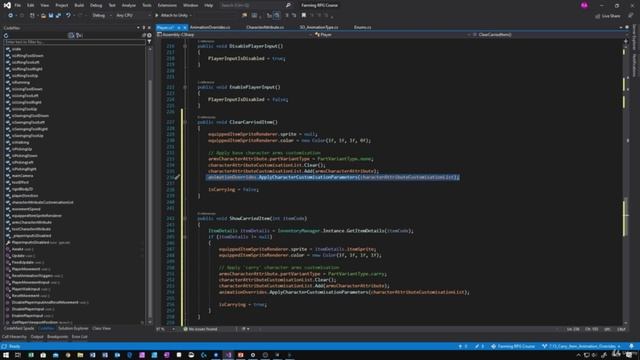
Task: Switch to the CharacterAttribute.cs tab
Action: pyautogui.click(x=265, y=27)
